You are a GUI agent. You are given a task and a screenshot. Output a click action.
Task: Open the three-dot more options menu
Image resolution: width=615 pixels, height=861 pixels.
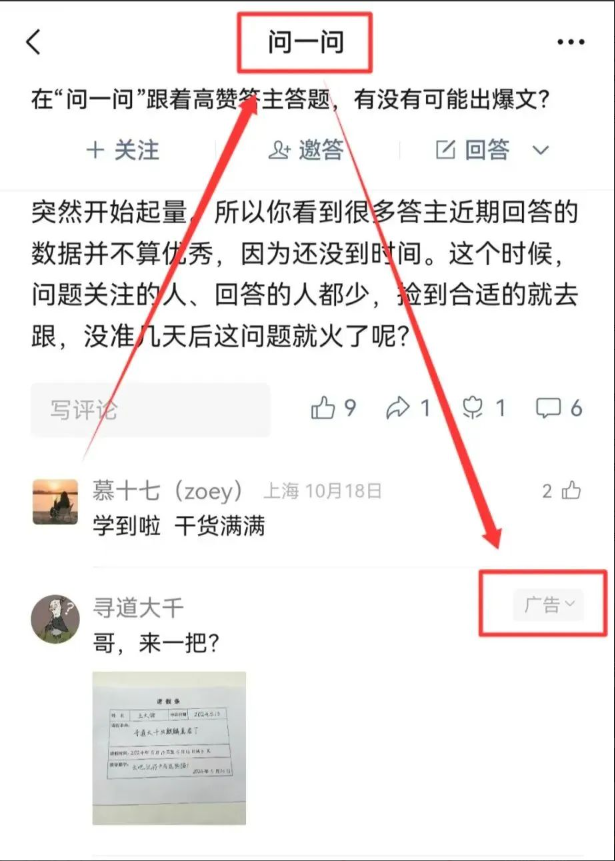pos(571,42)
